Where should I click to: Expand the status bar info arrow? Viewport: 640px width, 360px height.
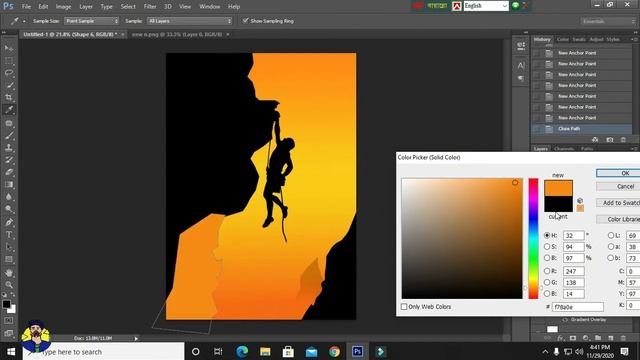136,338
